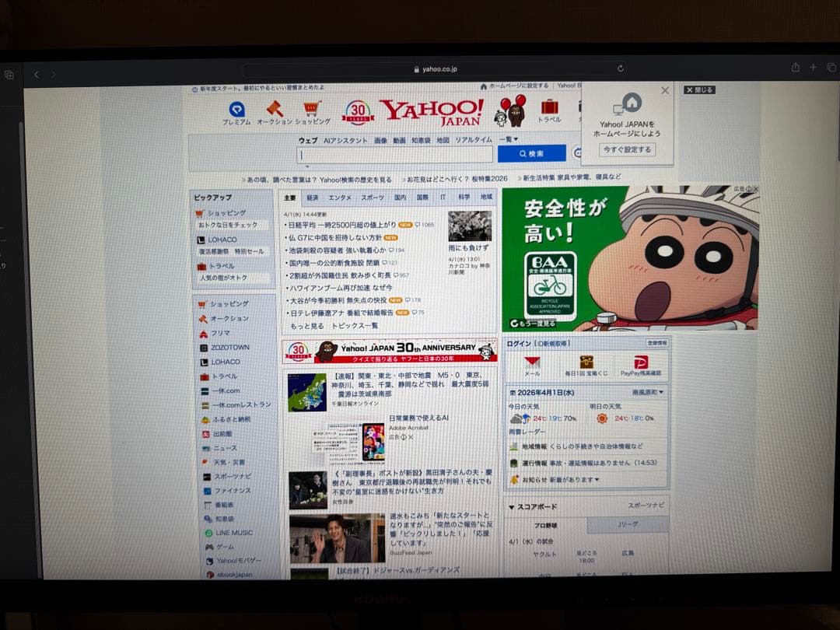
Task: Close the homepage-setting popup with X
Action: (665, 90)
